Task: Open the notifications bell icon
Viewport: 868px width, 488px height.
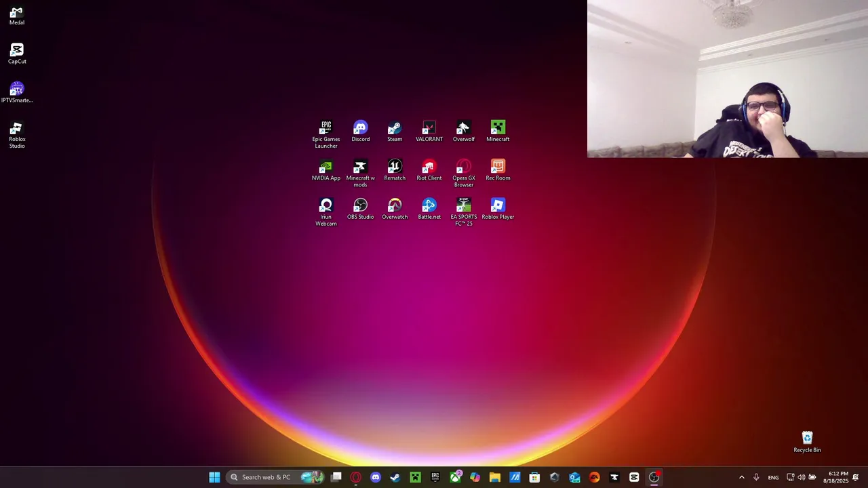Action: click(x=856, y=477)
